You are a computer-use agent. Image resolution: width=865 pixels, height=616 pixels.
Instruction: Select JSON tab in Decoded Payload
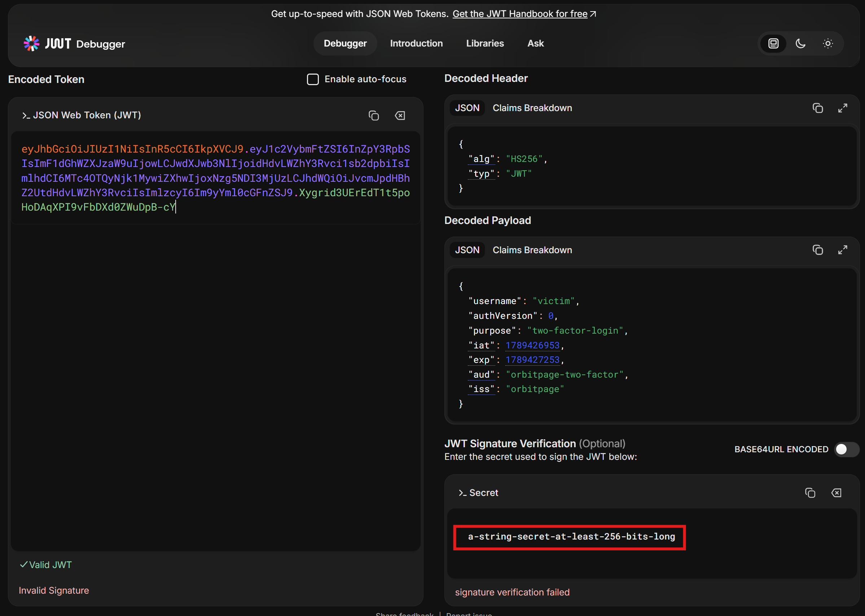point(467,250)
